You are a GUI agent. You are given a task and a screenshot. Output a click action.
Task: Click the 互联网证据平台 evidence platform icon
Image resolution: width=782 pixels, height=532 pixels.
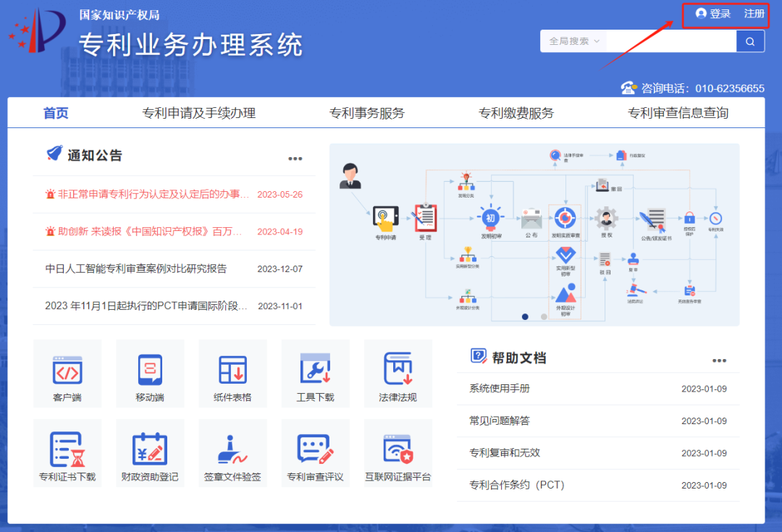[398, 453]
